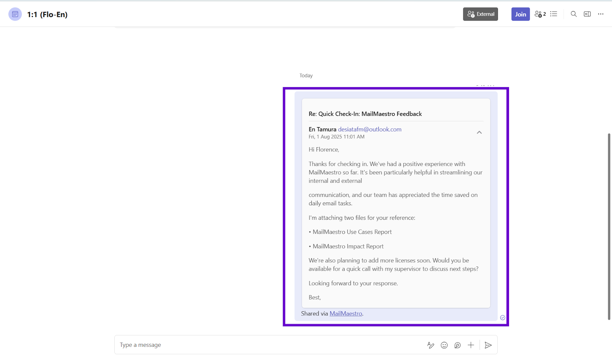Viewport: 612px width, 364px height.
Task: Click the message sent status checkmark
Action: 503,318
